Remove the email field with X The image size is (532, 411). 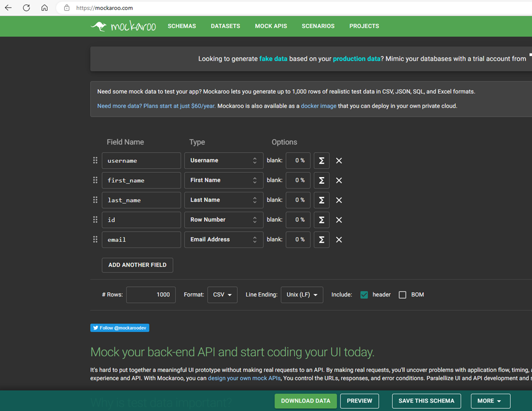coord(339,239)
